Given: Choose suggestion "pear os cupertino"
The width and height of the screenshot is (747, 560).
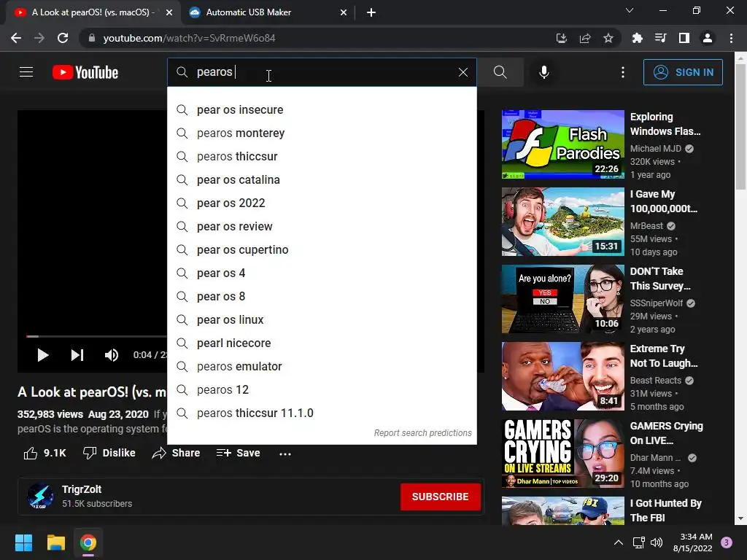Looking at the screenshot, I should [x=322, y=250].
